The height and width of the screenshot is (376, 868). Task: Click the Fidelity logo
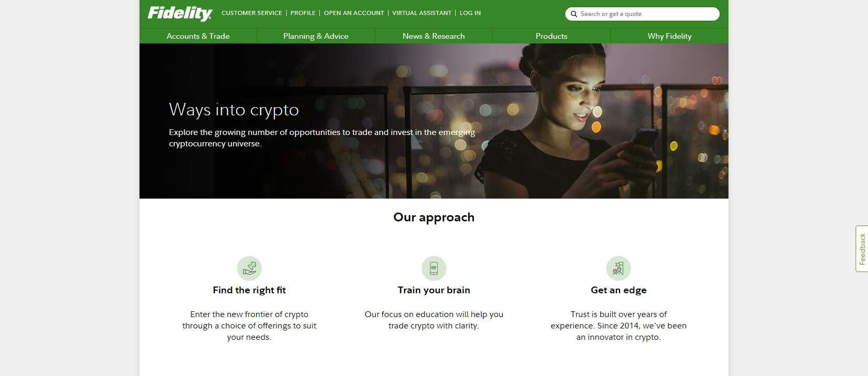(x=180, y=13)
